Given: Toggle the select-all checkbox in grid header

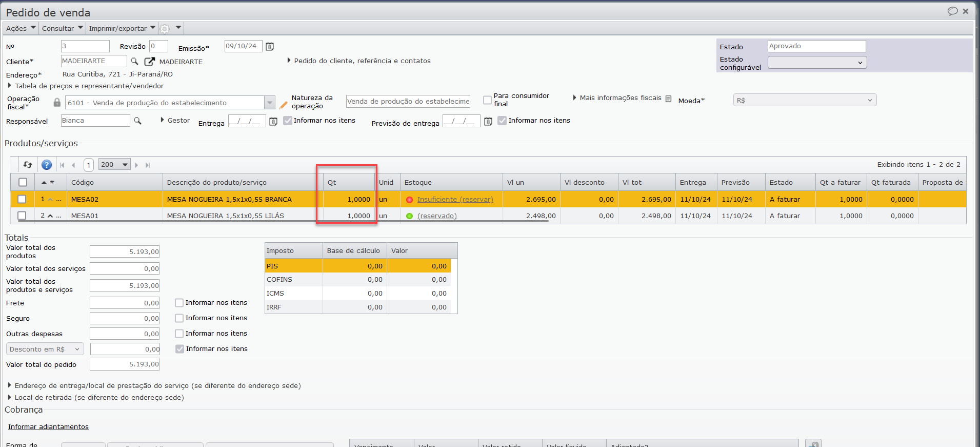Looking at the screenshot, I should [x=23, y=182].
